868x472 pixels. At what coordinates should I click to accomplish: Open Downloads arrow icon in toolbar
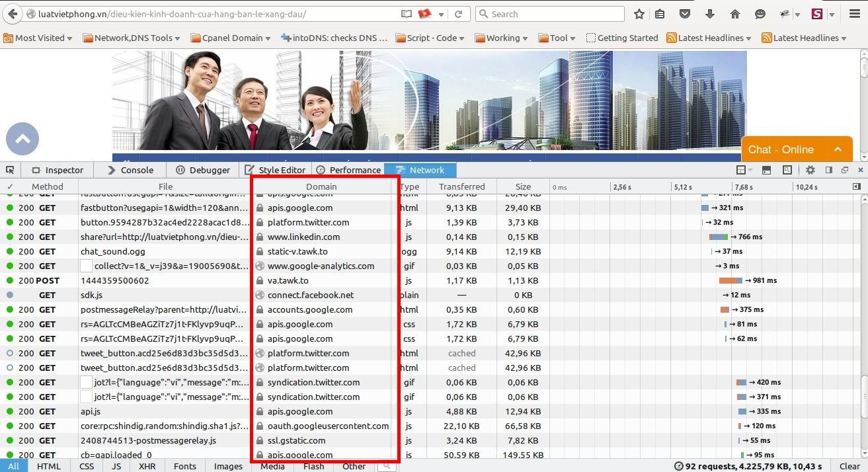(x=710, y=14)
